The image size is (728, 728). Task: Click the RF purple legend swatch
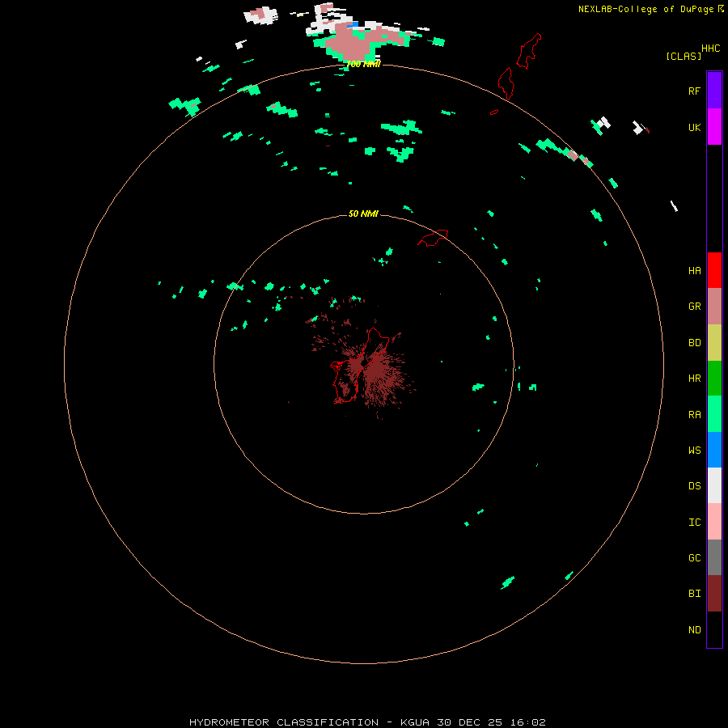point(714,91)
